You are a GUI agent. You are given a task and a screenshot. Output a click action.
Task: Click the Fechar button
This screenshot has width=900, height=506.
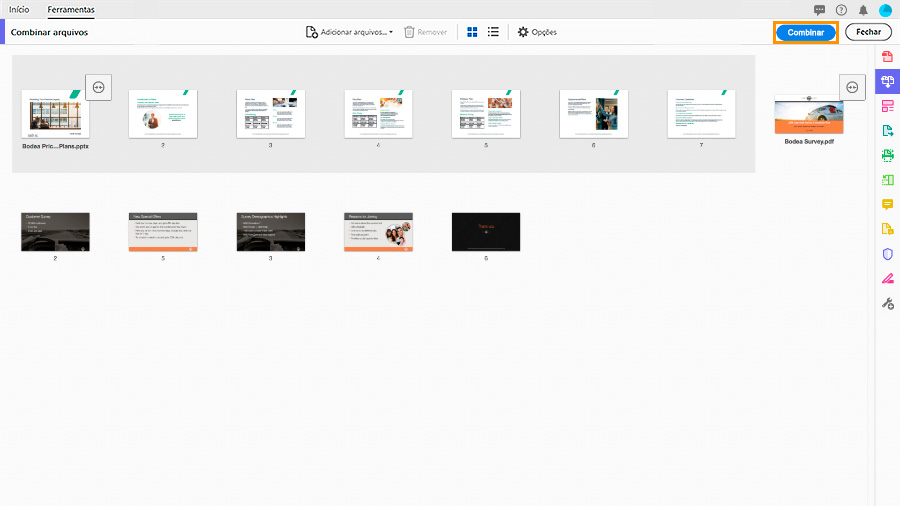coord(868,32)
